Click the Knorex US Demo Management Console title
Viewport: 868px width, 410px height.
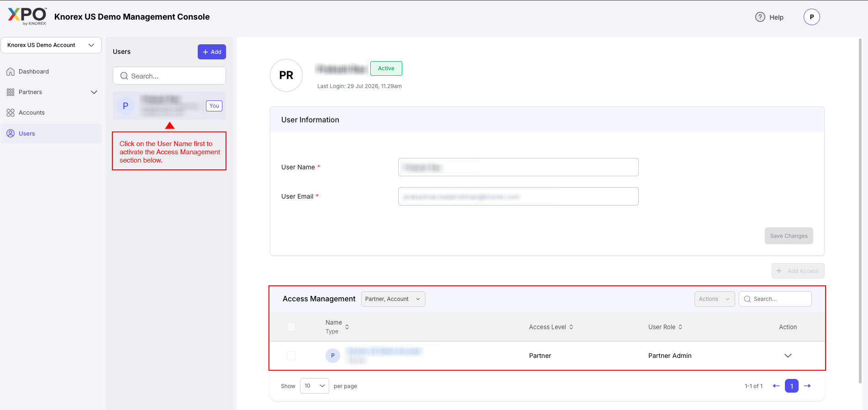point(132,17)
